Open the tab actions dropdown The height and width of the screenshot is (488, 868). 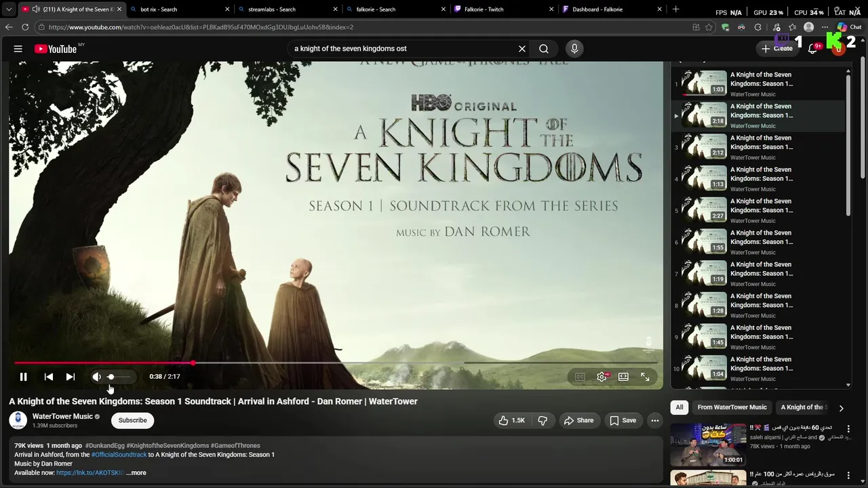click(x=9, y=9)
